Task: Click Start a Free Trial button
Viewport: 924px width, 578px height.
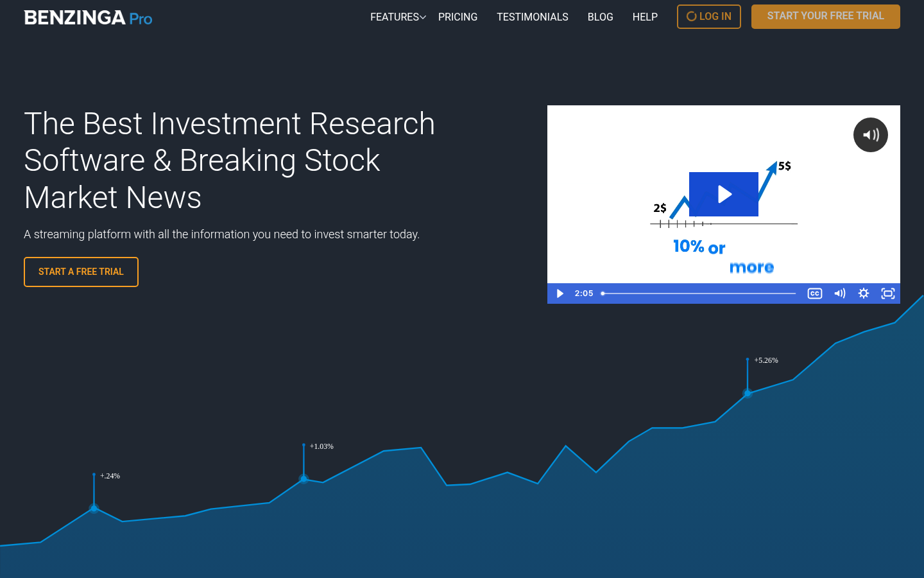Action: pyautogui.click(x=81, y=272)
